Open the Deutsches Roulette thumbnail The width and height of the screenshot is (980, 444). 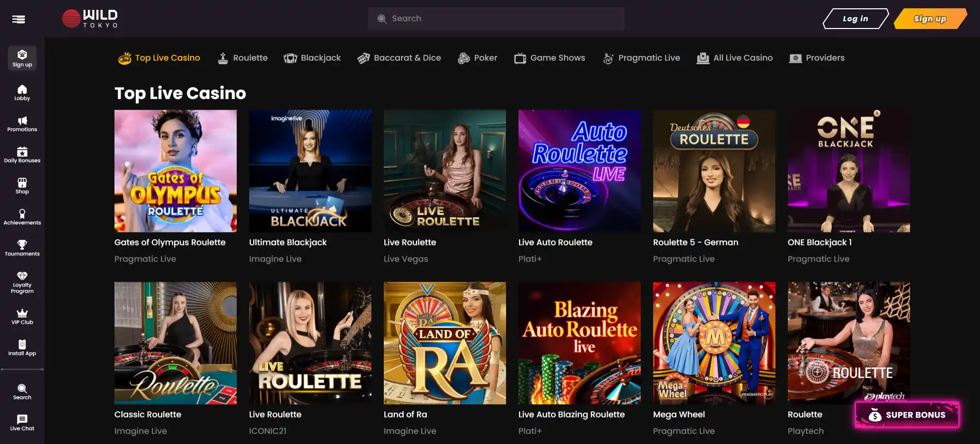tap(714, 171)
